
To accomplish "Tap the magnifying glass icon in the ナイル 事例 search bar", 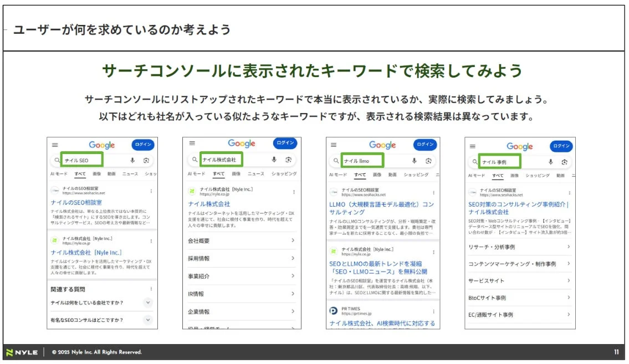I will click(475, 162).
